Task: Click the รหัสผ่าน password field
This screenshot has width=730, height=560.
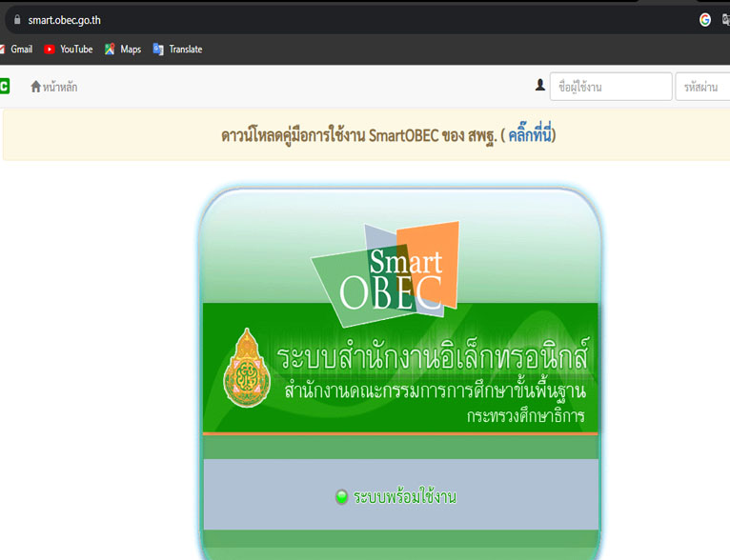Action: click(x=702, y=87)
